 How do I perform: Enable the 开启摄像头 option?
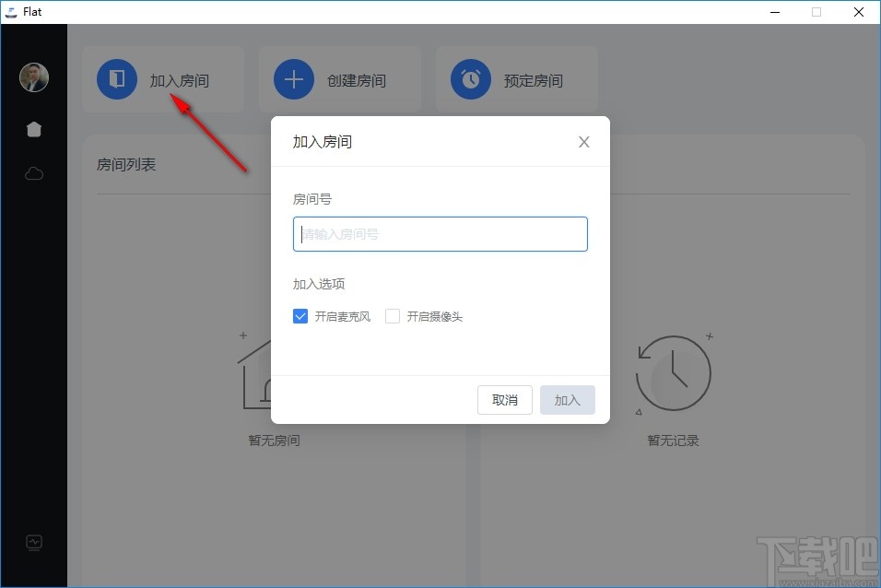tap(392, 315)
